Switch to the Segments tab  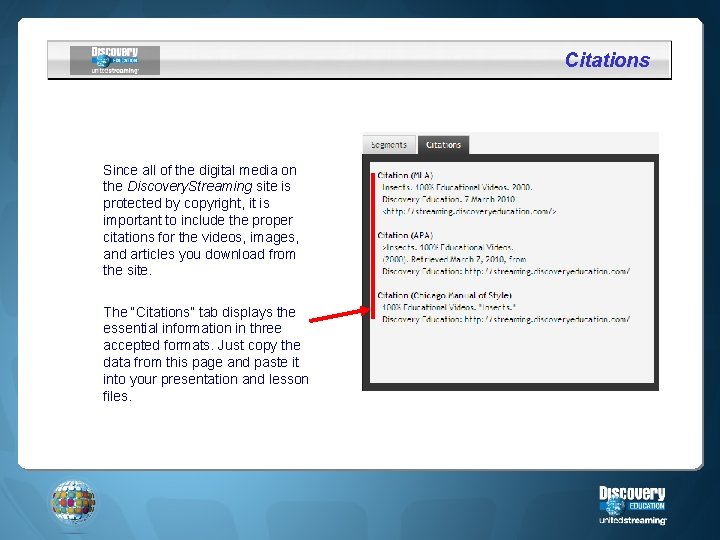[x=389, y=145]
